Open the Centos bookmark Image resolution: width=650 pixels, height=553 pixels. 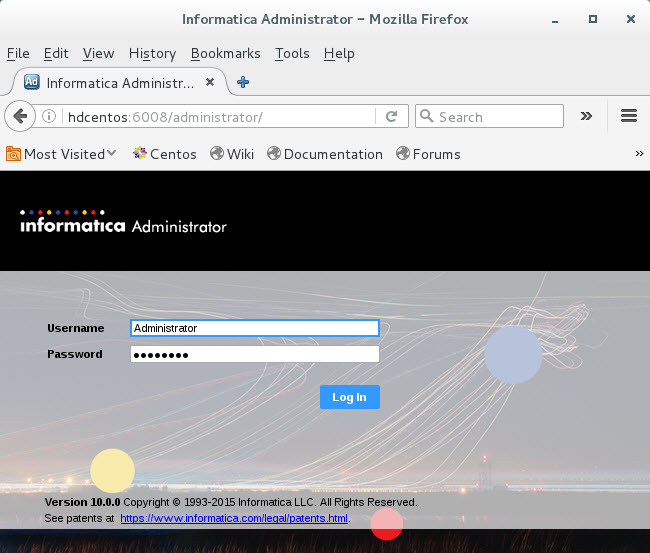pos(165,154)
